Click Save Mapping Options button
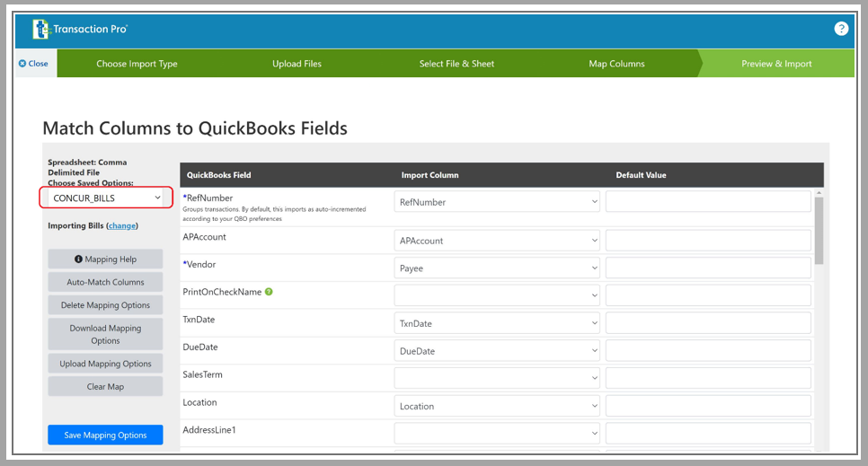This screenshot has height=466, width=868. 105,435
